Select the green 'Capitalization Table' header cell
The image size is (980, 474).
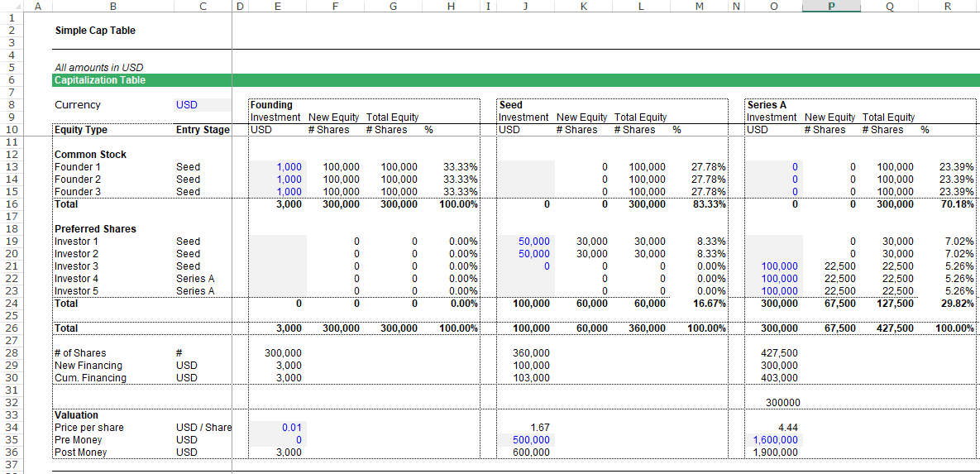coord(100,80)
